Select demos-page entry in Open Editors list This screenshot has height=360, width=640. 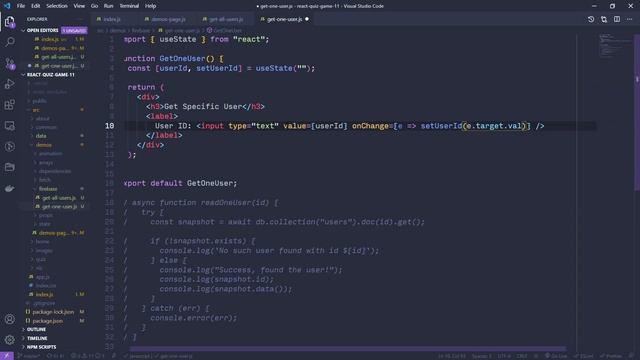(55, 48)
